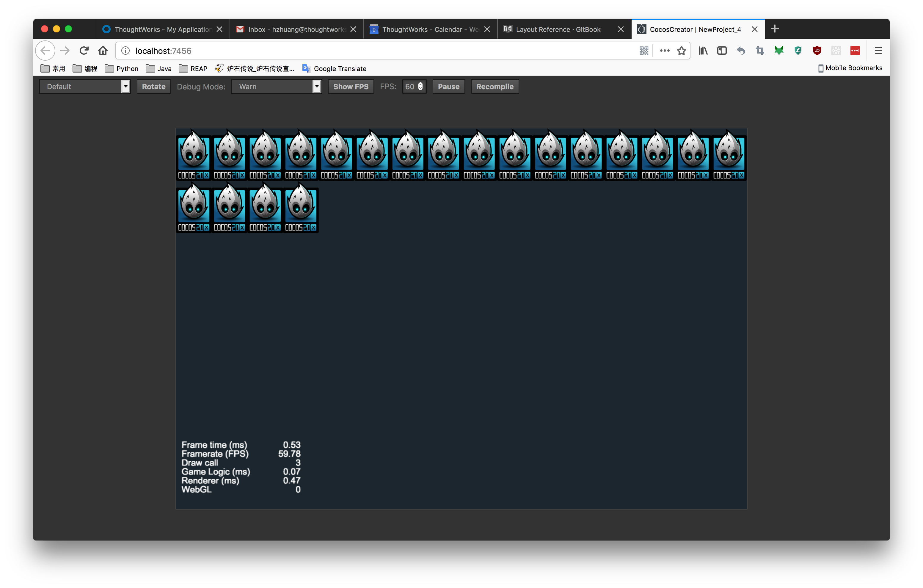The width and height of the screenshot is (923, 588).
Task: Open the QR code icon in address bar
Action: (644, 51)
